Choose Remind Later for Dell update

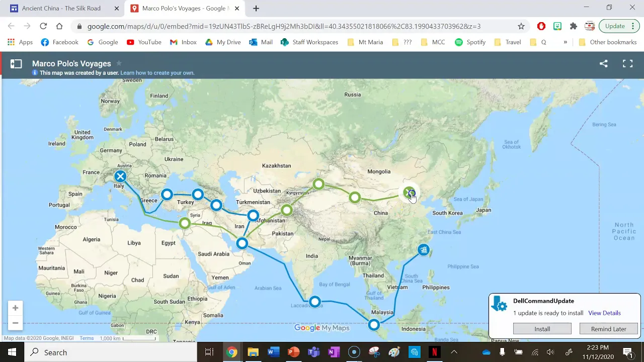tap(608, 329)
